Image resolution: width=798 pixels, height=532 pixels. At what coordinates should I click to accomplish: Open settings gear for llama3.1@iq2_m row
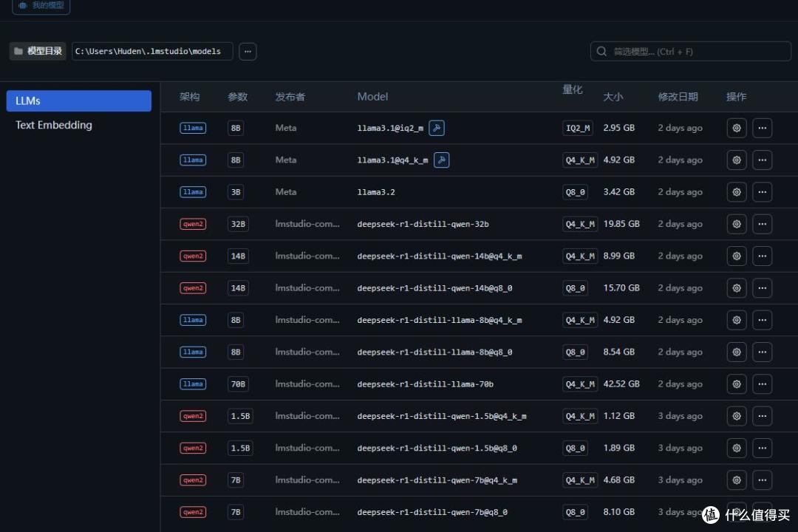tap(737, 128)
